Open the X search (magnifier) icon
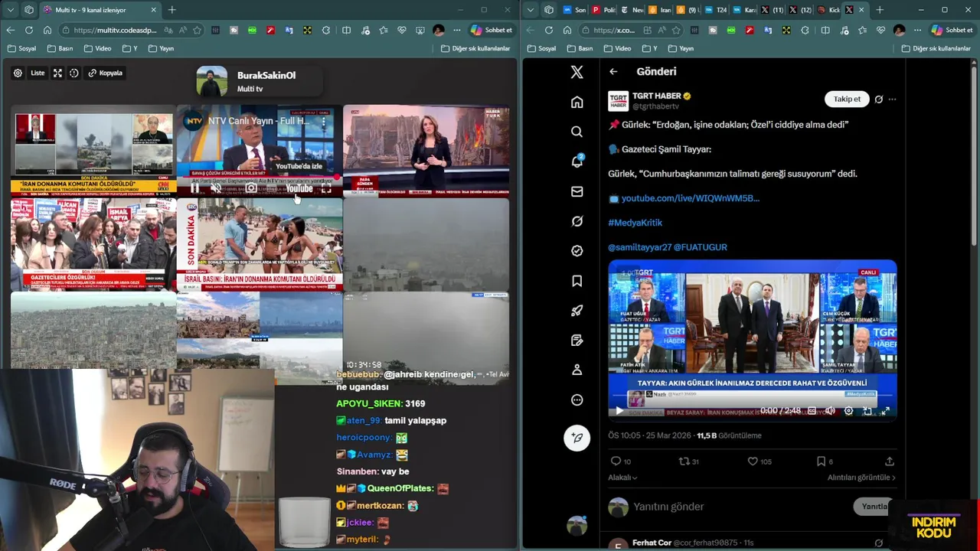The width and height of the screenshot is (980, 551). point(577,132)
